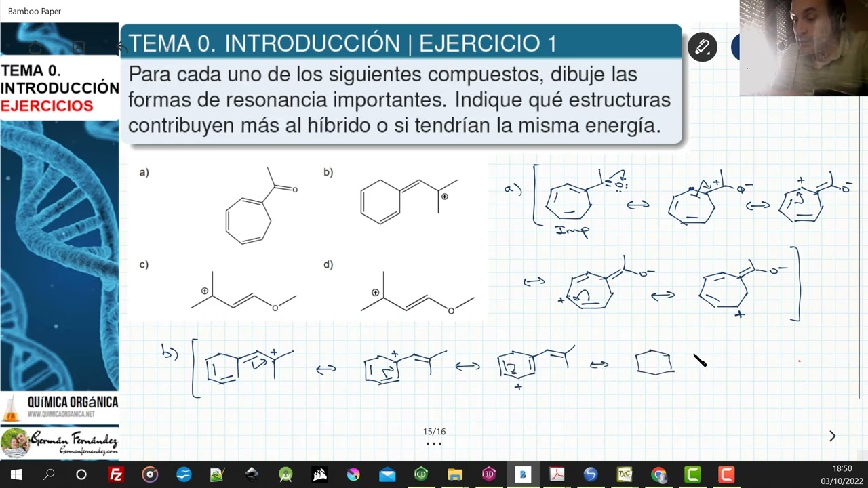Viewport: 868px width, 488px height.
Task: Go to next page with right chevron
Action: pyautogui.click(x=832, y=436)
